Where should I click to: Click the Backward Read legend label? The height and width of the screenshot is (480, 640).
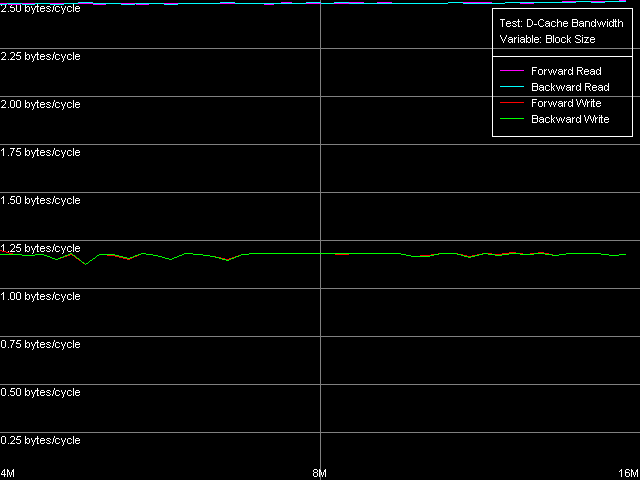click(570, 87)
